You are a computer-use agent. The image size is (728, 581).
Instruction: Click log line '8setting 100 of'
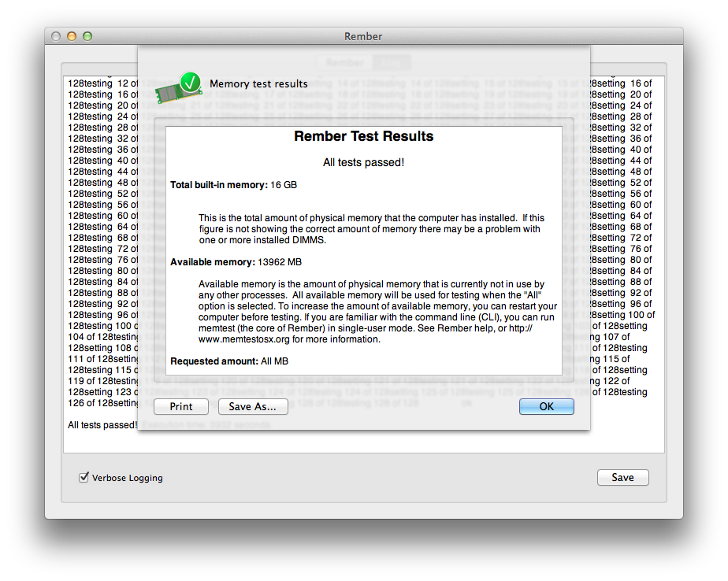point(622,315)
